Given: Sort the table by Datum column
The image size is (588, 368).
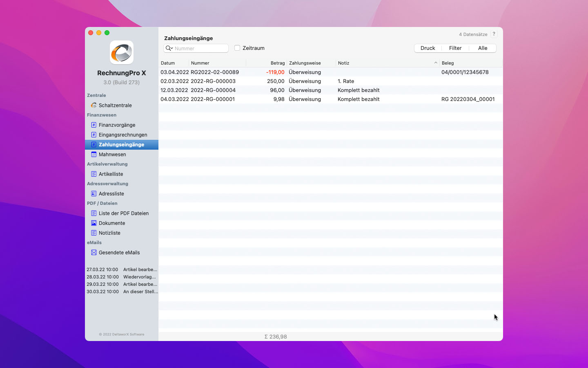Looking at the screenshot, I should click(168, 63).
